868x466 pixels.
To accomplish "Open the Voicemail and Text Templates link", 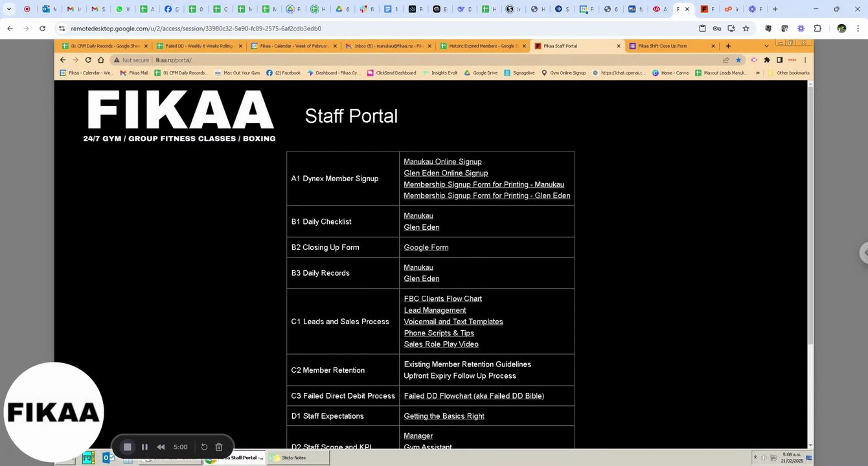I will click(x=453, y=322).
